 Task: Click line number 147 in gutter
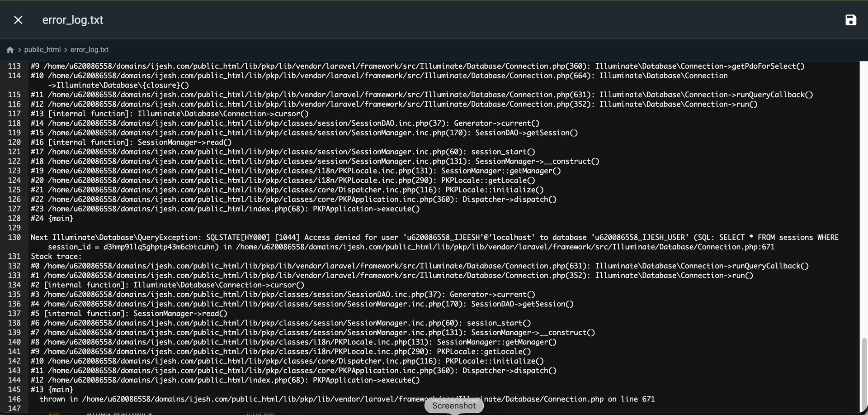(x=14, y=408)
